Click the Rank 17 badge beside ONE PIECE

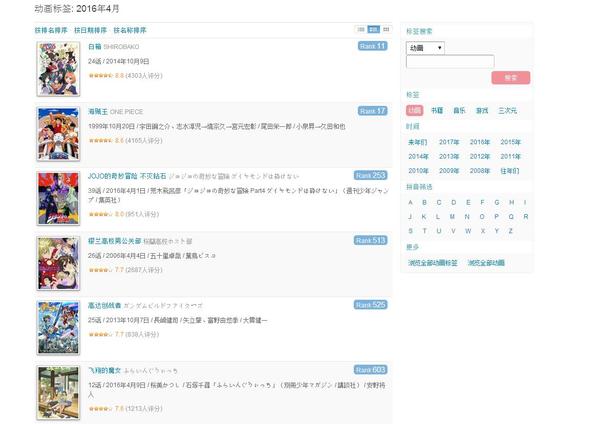(372, 111)
